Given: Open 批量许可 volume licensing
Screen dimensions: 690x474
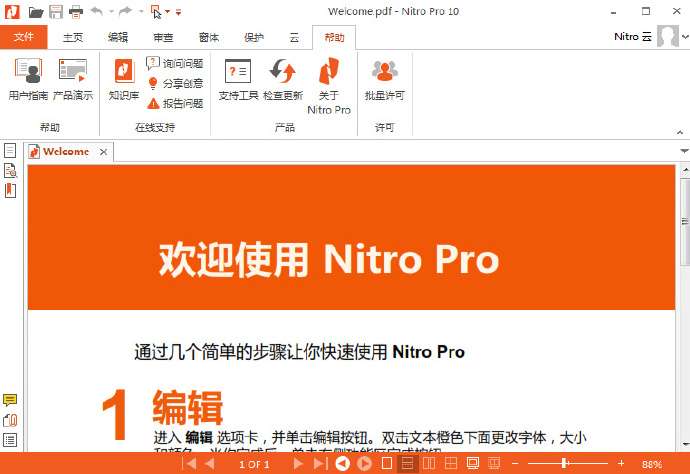Looking at the screenshot, I should pyautogui.click(x=384, y=79).
